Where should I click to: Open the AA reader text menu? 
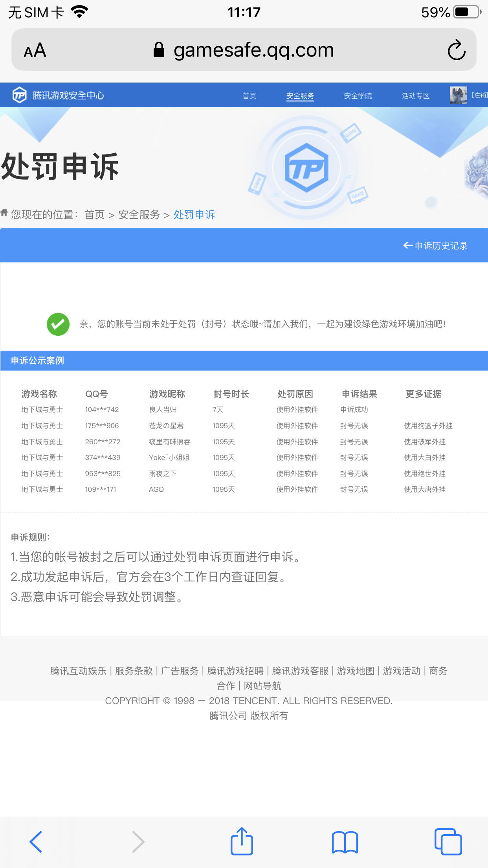tap(35, 50)
